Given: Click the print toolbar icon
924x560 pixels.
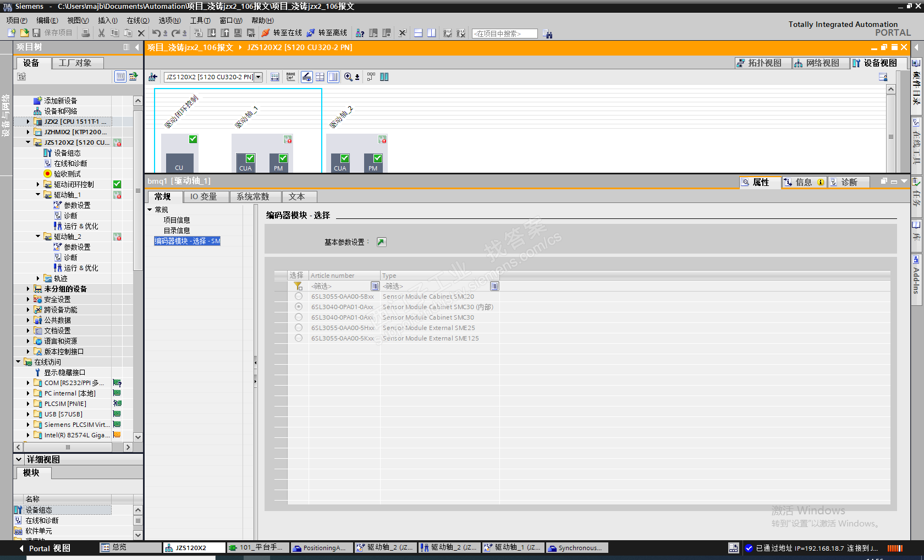Looking at the screenshot, I should coord(86,33).
